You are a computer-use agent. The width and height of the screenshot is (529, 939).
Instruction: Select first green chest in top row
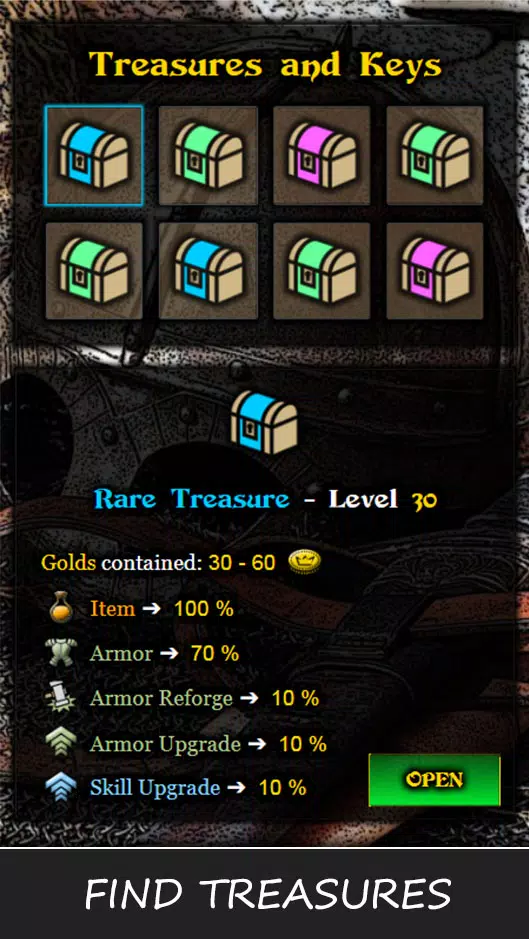point(208,156)
